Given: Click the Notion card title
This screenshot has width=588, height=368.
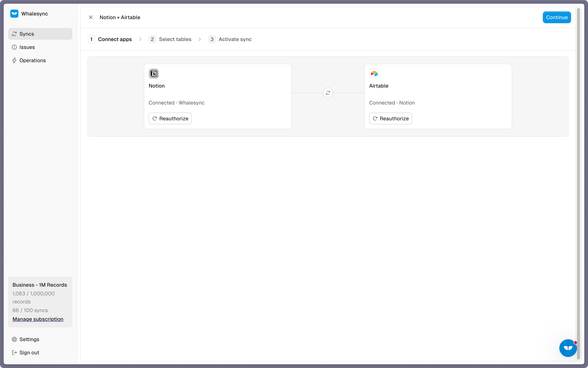Looking at the screenshot, I should click(157, 86).
